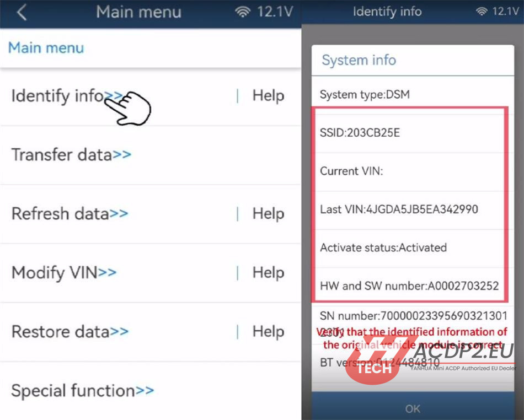Viewport: 524px width, 420px height.
Task: Open Help for Refresh data
Action: [x=268, y=214]
